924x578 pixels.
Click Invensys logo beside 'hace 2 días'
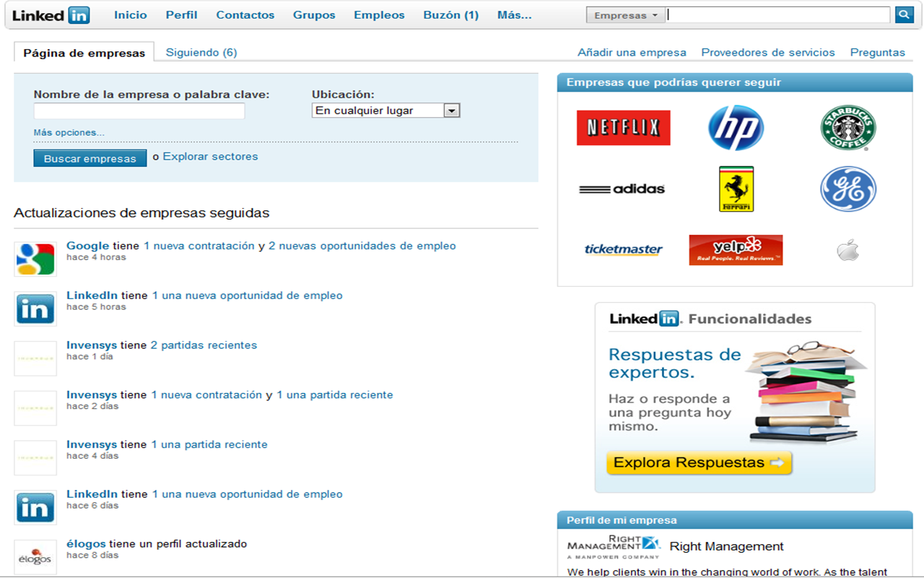pos(35,408)
